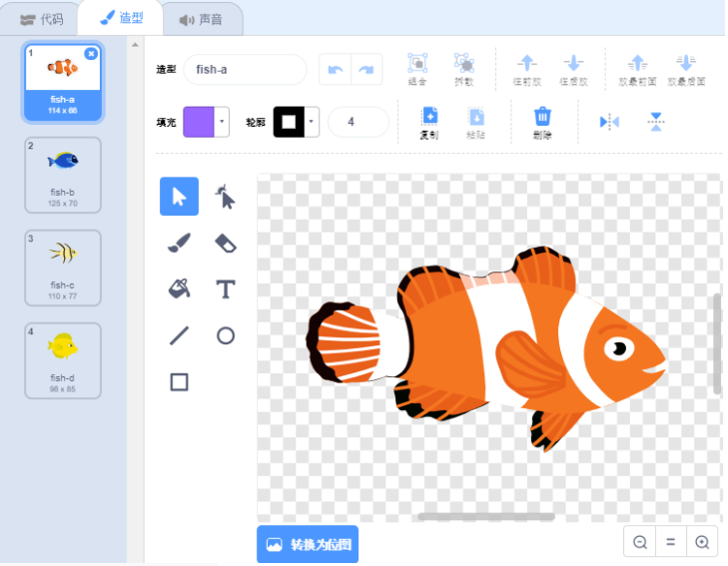
Task: Switch to the Costumes tab
Action: click(x=122, y=18)
